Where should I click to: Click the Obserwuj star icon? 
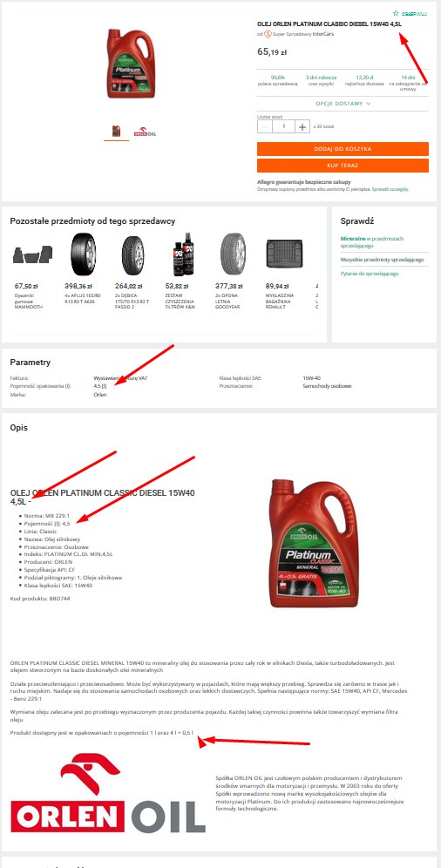[395, 13]
